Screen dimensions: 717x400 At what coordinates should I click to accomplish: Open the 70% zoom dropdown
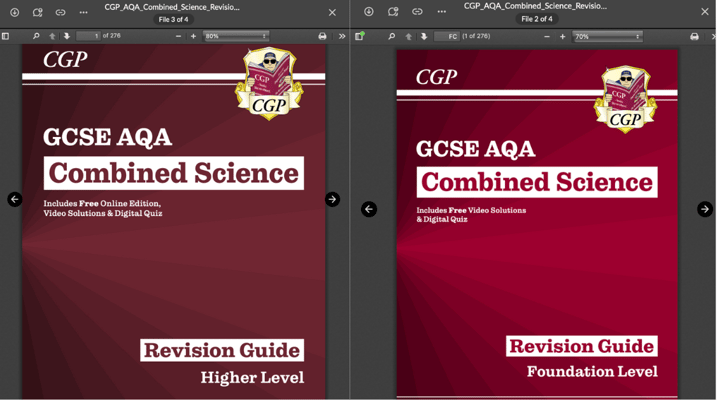pyautogui.click(x=608, y=37)
